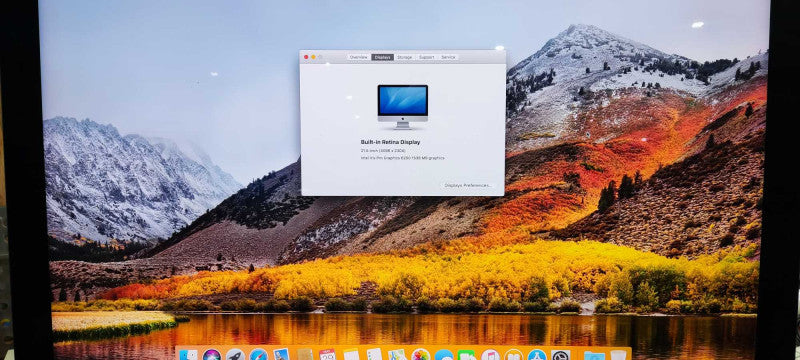This screenshot has width=800, height=360.
Task: Open Photos pinwheel icon in Dock
Action: tap(420, 355)
